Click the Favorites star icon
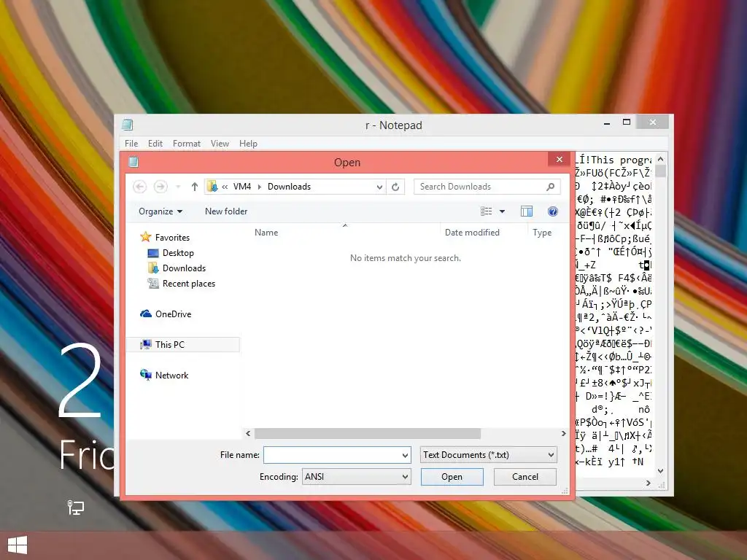 click(x=146, y=237)
